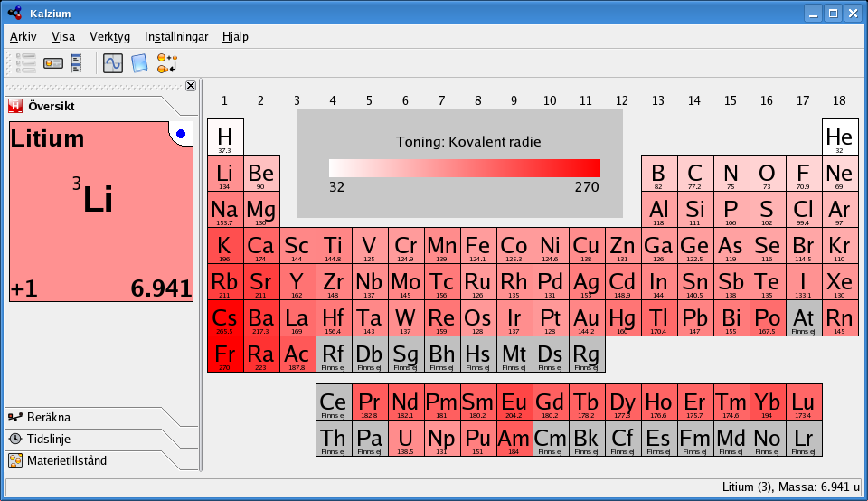Click the red H Översikt icon
Image resolution: width=868 pixels, height=501 pixels.
coord(15,107)
